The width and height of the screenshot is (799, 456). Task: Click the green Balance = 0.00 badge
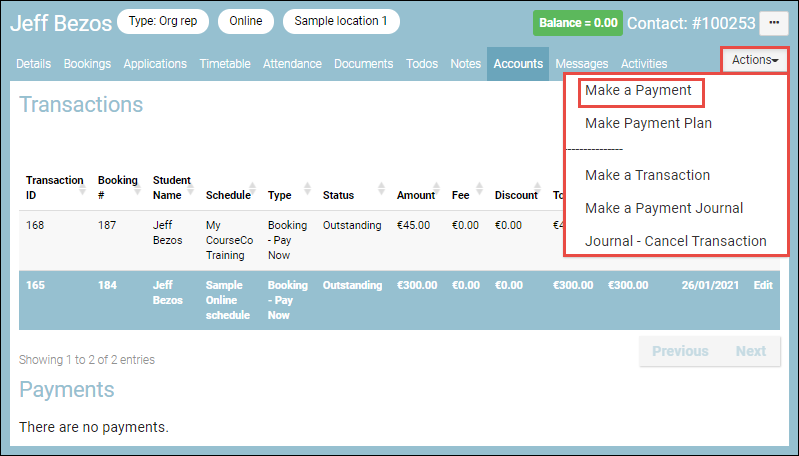(x=578, y=22)
